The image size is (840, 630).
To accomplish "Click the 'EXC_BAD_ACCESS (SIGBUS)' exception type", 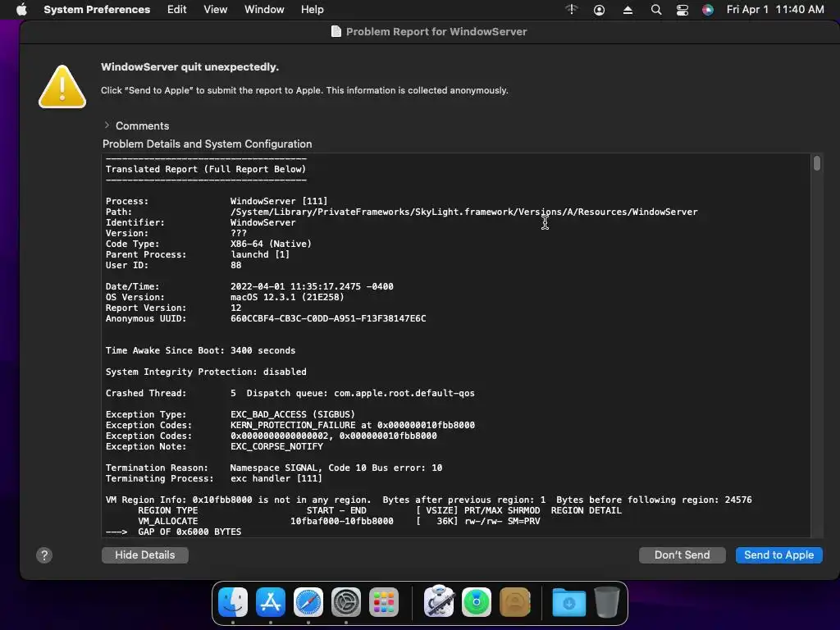I will click(x=293, y=414).
